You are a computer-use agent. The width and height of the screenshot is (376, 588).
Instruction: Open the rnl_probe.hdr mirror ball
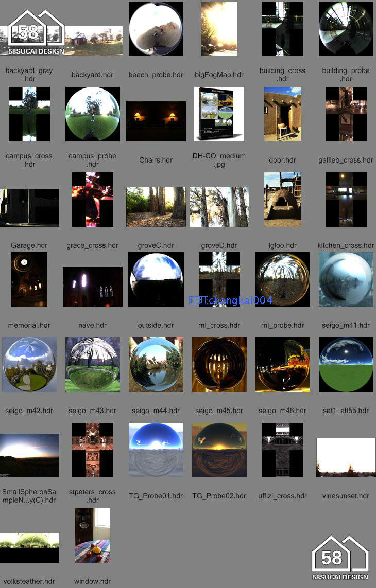coord(282,279)
